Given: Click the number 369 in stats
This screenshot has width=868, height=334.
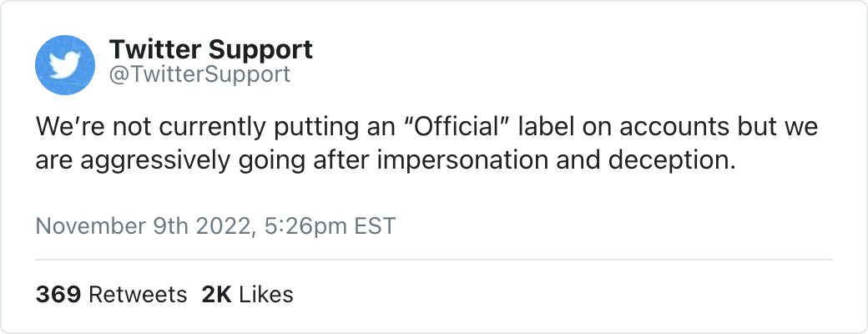Looking at the screenshot, I should click(x=58, y=294).
